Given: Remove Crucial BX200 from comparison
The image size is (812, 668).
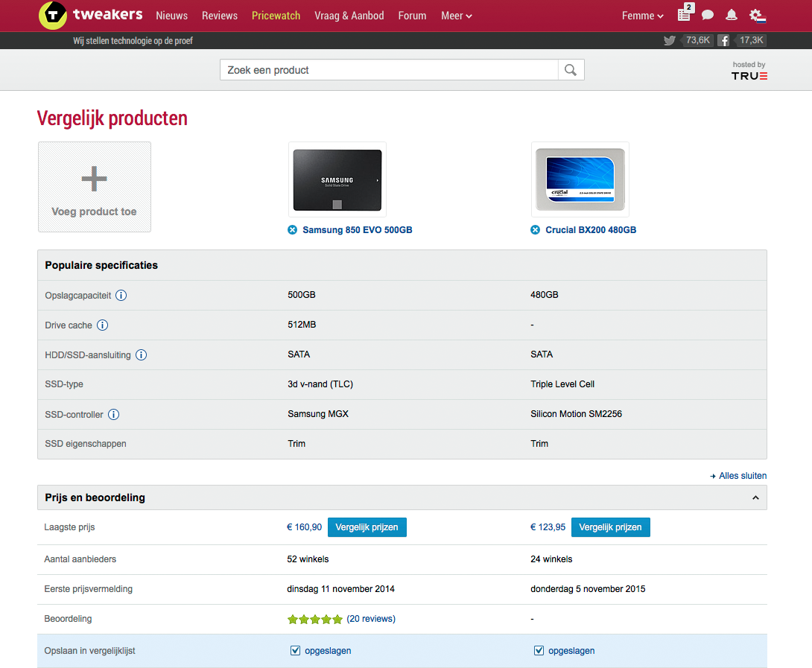Looking at the screenshot, I should [x=536, y=230].
